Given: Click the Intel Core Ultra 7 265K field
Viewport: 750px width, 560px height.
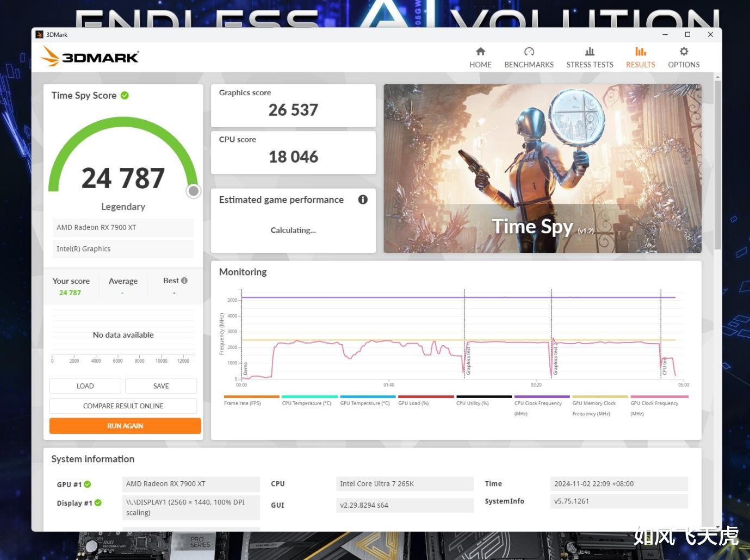Looking at the screenshot, I should [x=405, y=484].
